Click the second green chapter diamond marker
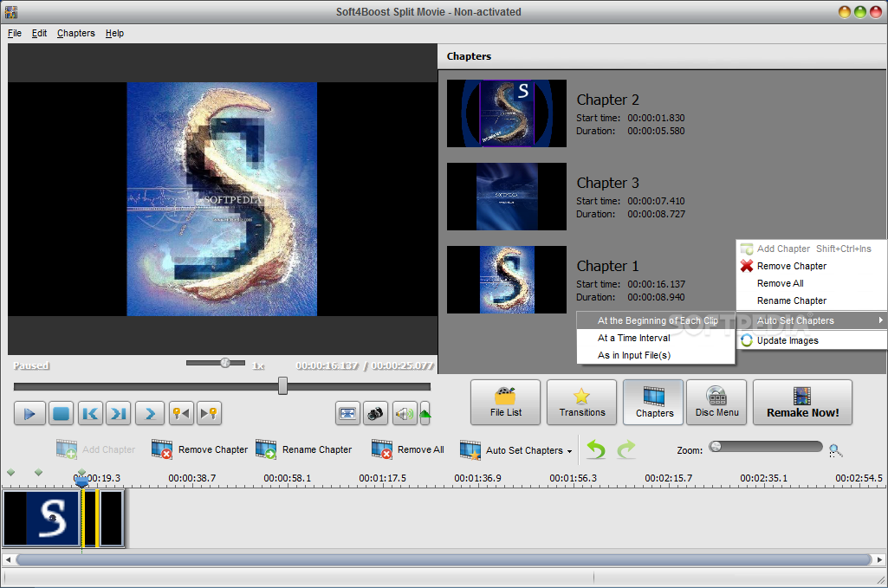888x588 pixels. tap(38, 472)
